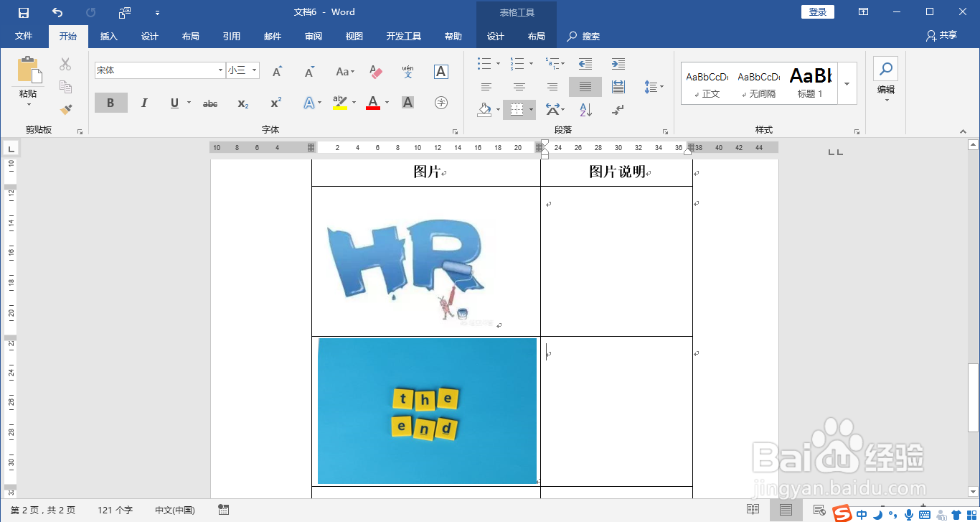The height and width of the screenshot is (522, 980).
Task: Toggle superscript formatting
Action: (x=276, y=103)
